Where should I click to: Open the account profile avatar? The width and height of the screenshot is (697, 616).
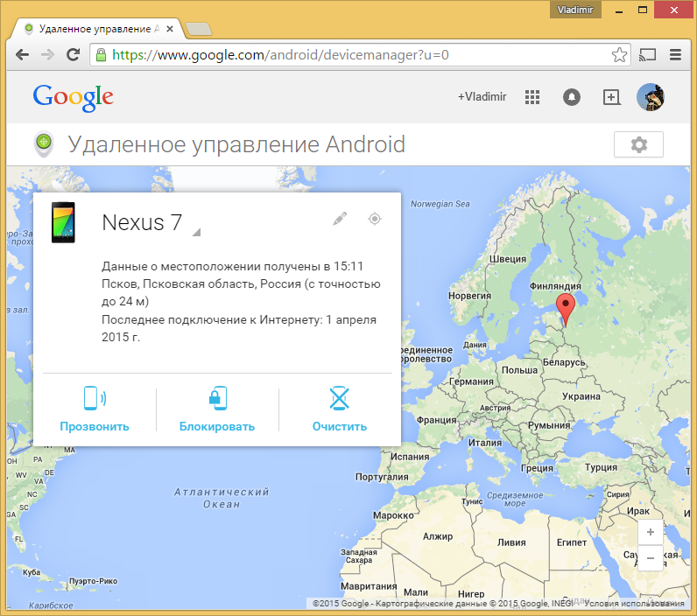coord(651,97)
